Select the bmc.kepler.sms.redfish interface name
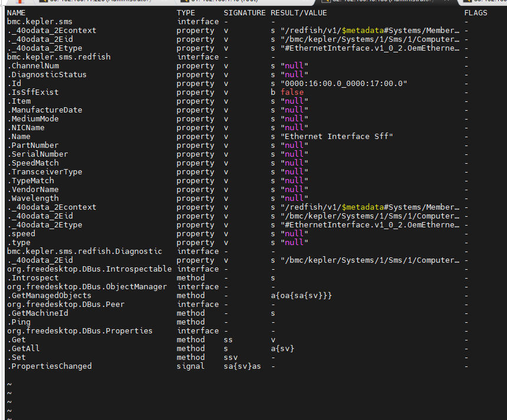Image resolution: width=507 pixels, height=420 pixels. pyautogui.click(x=59, y=57)
